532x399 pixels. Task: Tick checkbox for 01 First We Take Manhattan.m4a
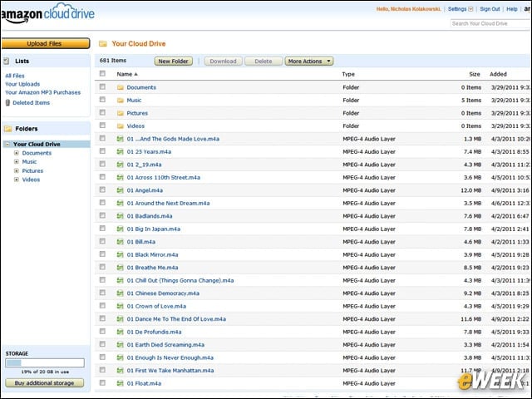point(102,370)
